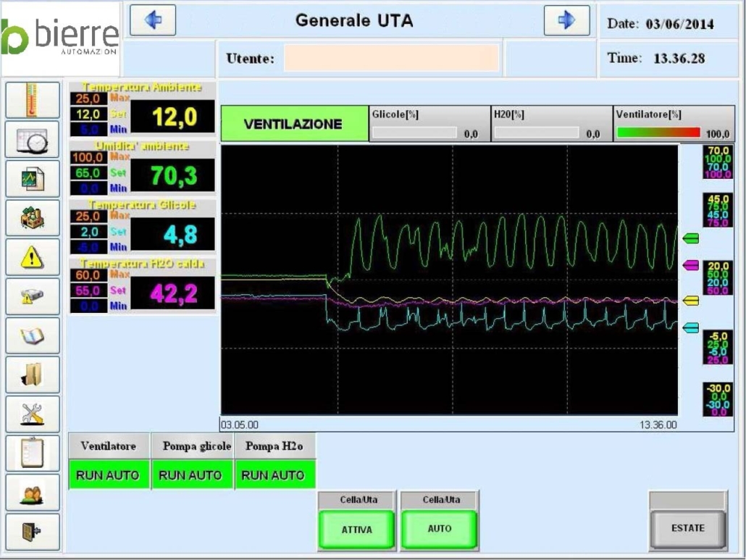746x560 pixels.
Task: Click the yellow warning triangle alarms icon
Action: 32,256
